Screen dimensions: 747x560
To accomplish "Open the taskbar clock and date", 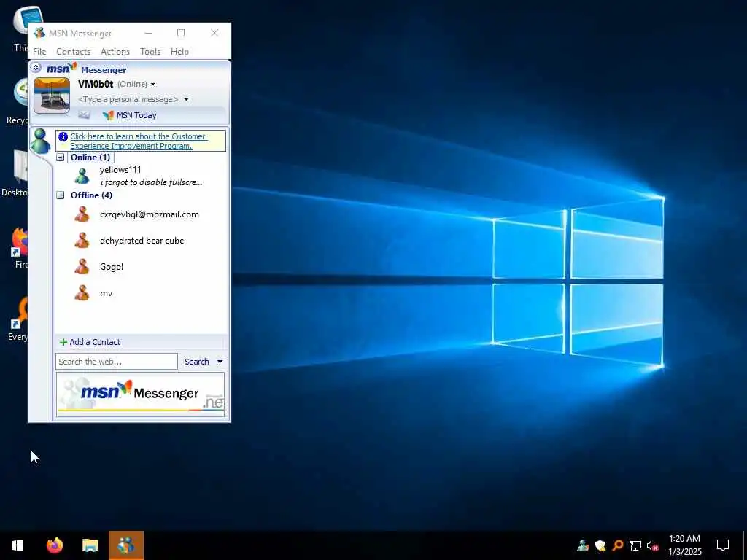I will click(x=684, y=545).
